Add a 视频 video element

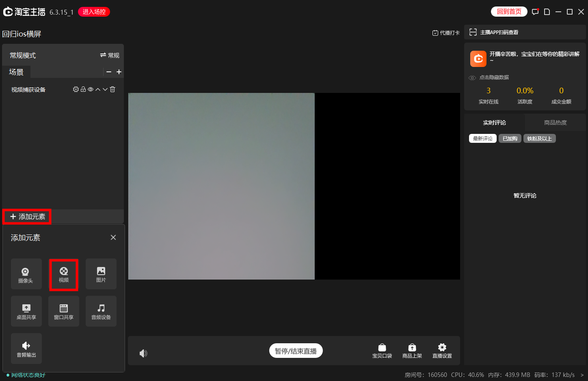(x=64, y=274)
